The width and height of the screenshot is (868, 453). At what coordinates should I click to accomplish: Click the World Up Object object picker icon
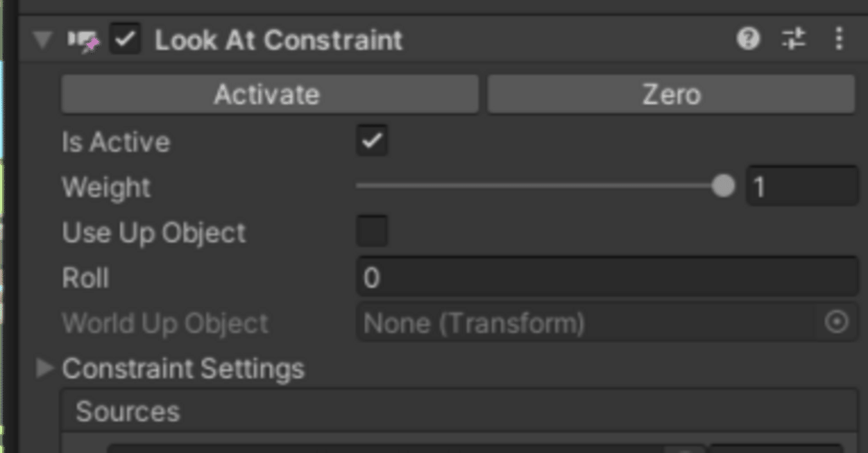(837, 323)
